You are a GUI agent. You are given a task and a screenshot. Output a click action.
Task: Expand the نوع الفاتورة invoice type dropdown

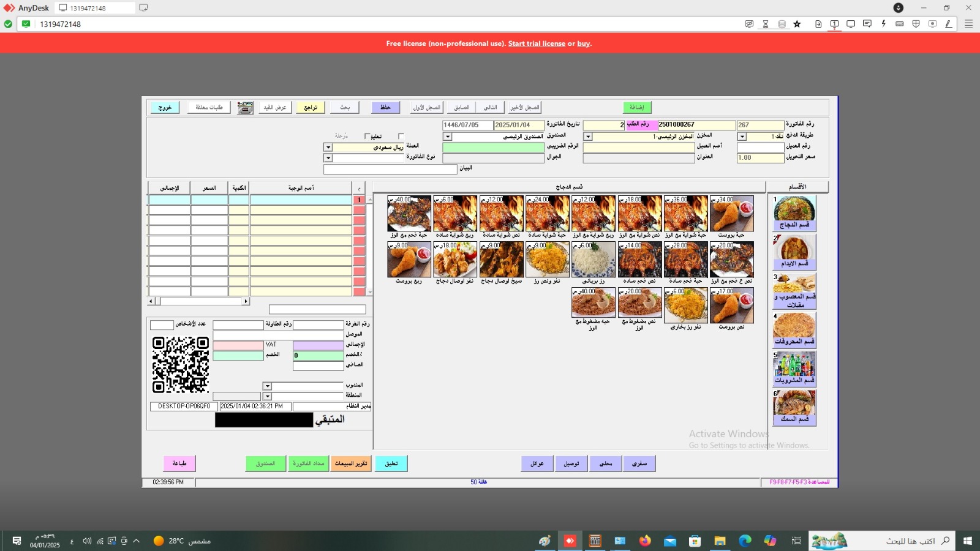(328, 158)
